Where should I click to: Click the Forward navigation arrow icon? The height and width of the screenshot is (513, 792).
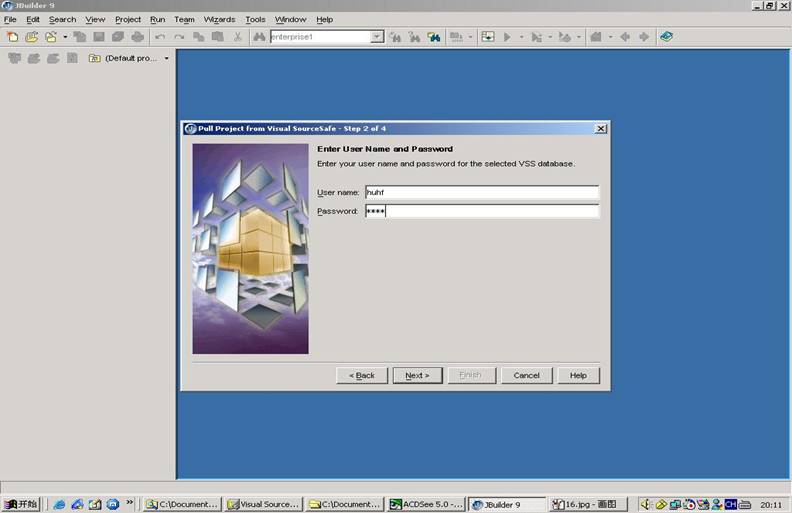click(644, 37)
